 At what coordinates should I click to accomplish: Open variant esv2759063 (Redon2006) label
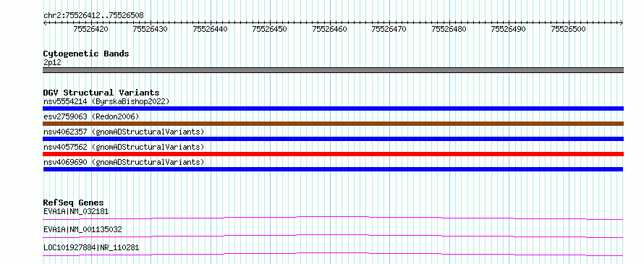click(x=91, y=116)
